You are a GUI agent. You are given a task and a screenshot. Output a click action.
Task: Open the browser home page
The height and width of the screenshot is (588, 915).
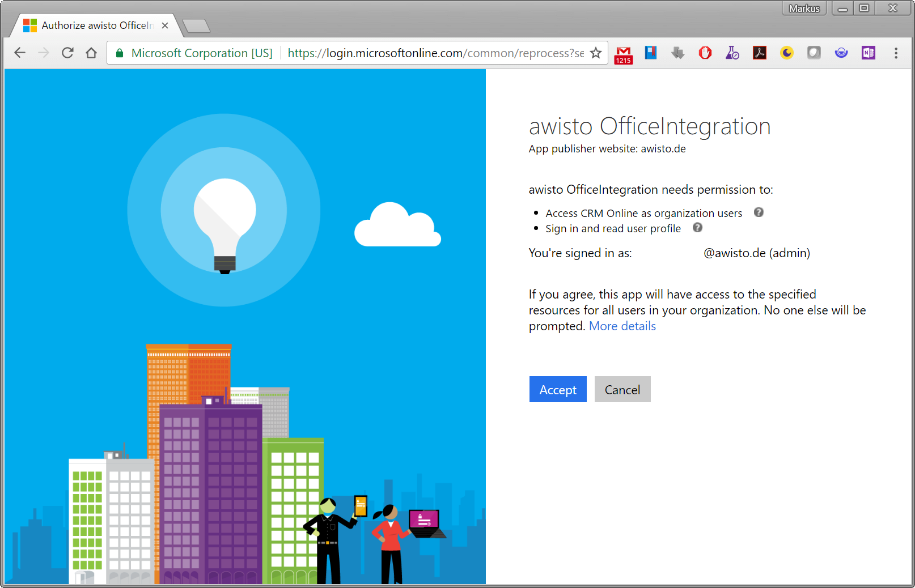click(91, 53)
